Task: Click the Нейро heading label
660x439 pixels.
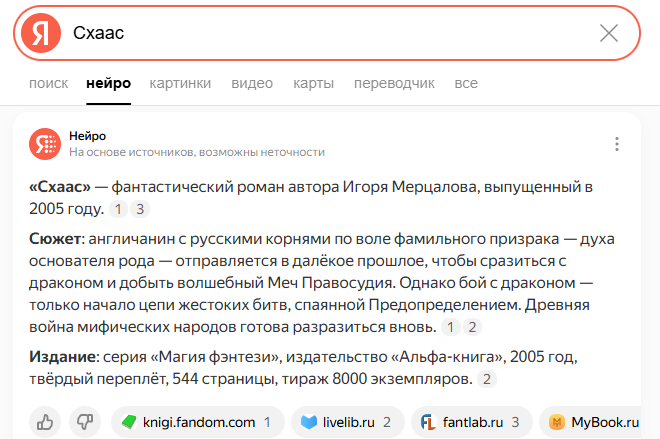Action: 88,136
